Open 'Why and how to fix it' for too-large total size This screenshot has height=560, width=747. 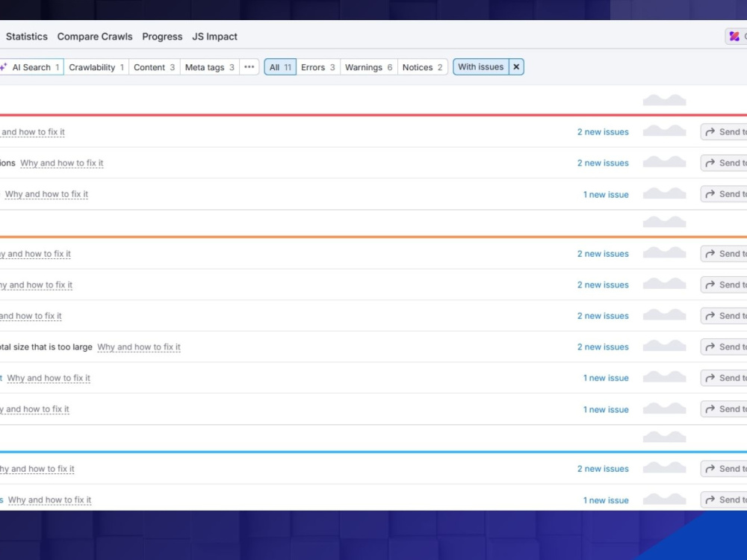coord(139,347)
